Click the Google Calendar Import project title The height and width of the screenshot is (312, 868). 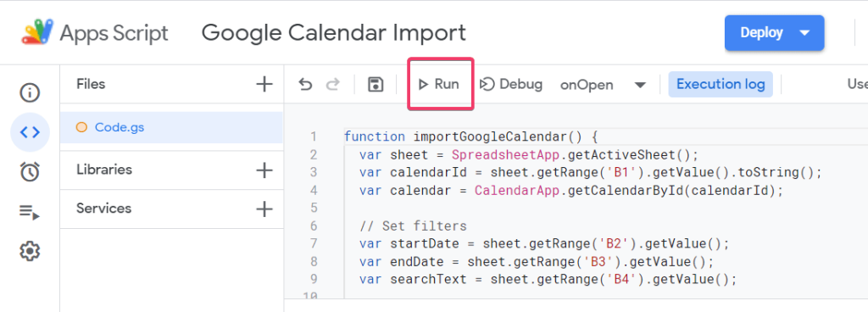point(334,33)
